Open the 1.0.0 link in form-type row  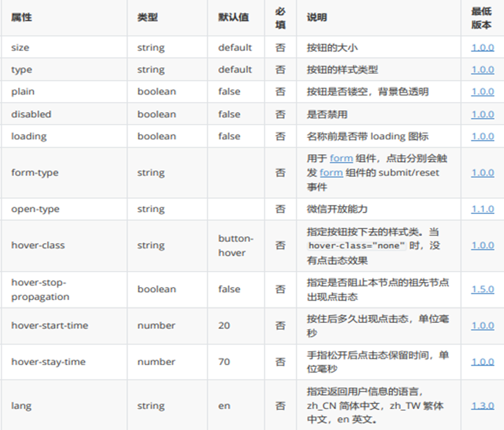(x=482, y=173)
